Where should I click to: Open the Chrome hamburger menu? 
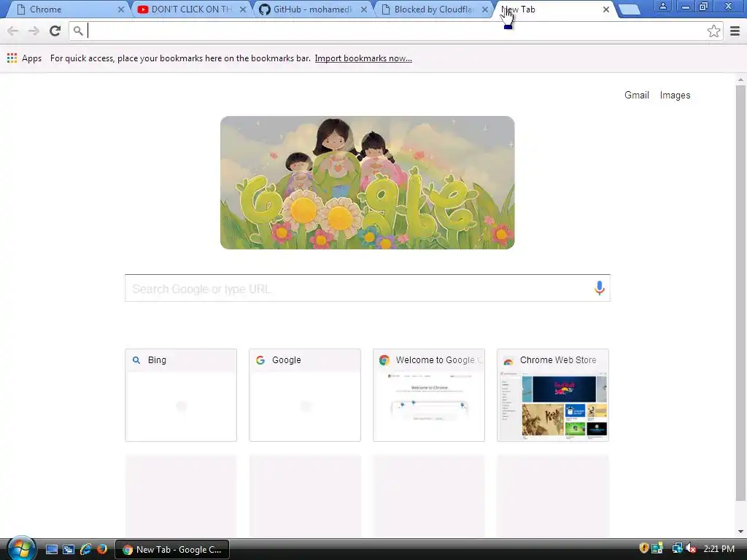735,31
